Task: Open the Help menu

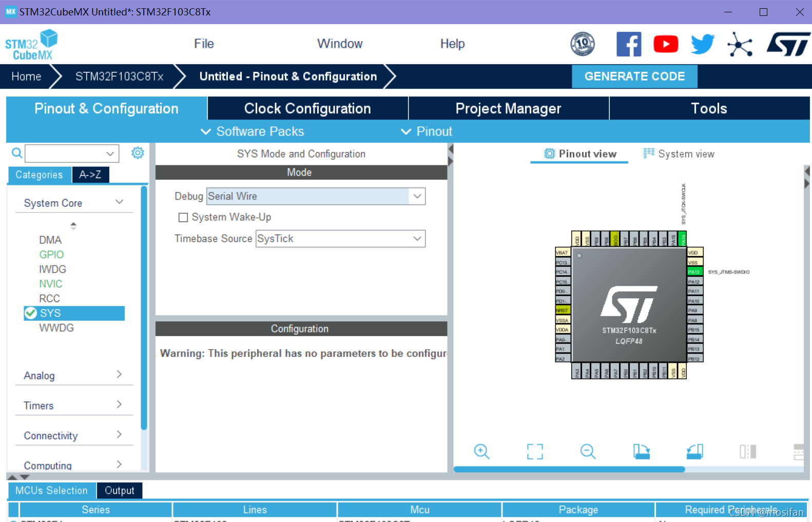Action: tap(452, 44)
